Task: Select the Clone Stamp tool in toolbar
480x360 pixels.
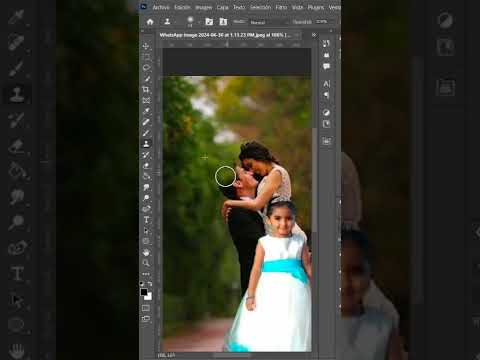Action: coord(146,144)
